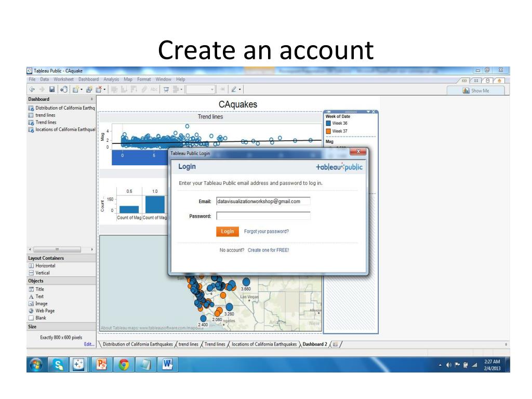
Task: Remove the legend container using its X icon
Action: pos(374,112)
